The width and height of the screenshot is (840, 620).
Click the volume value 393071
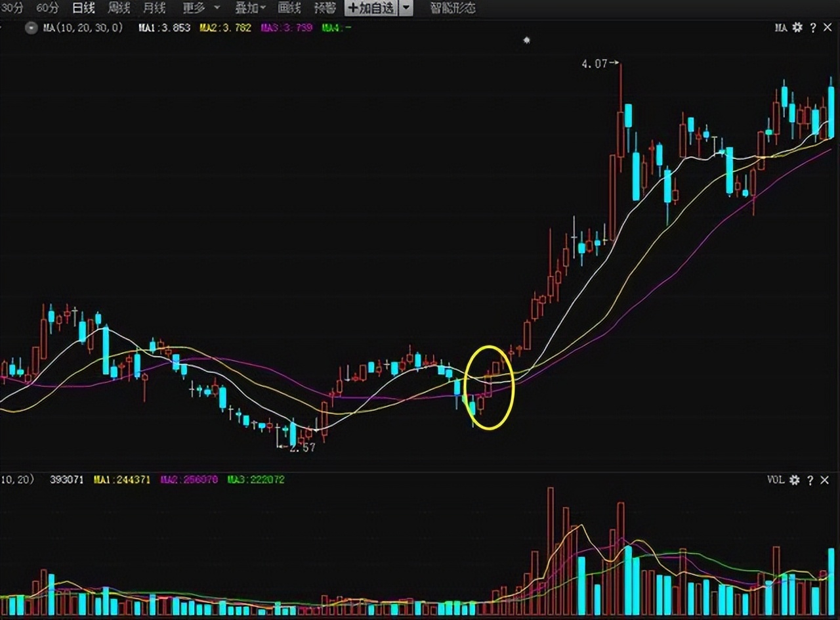pos(67,479)
